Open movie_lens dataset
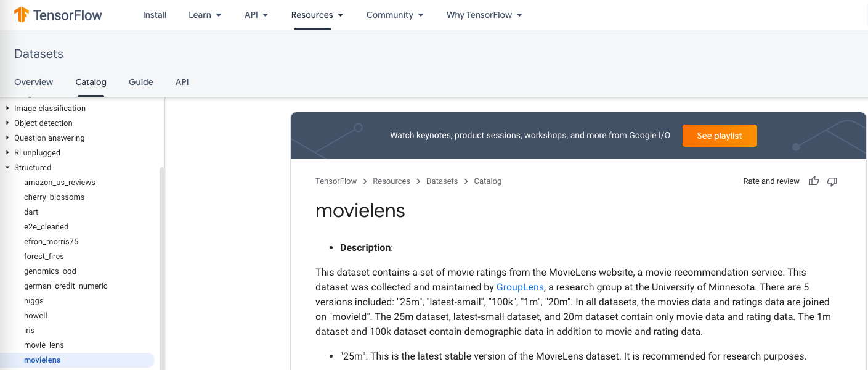This screenshot has height=370, width=868. click(44, 345)
